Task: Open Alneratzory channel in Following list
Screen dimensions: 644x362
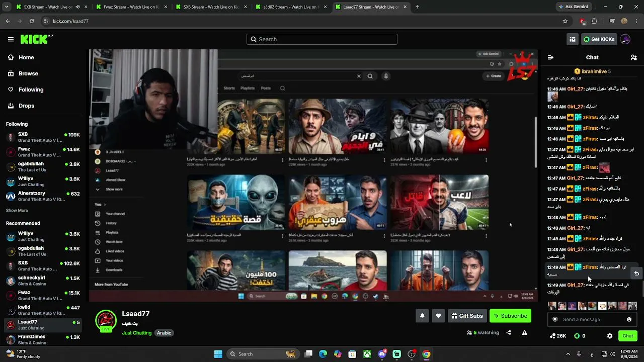Action: pyautogui.click(x=43, y=196)
